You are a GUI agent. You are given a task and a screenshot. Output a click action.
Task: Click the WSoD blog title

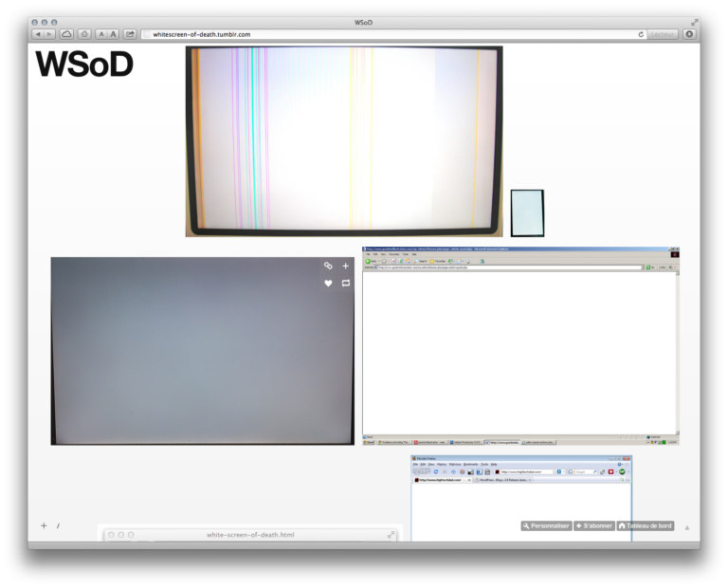point(84,64)
